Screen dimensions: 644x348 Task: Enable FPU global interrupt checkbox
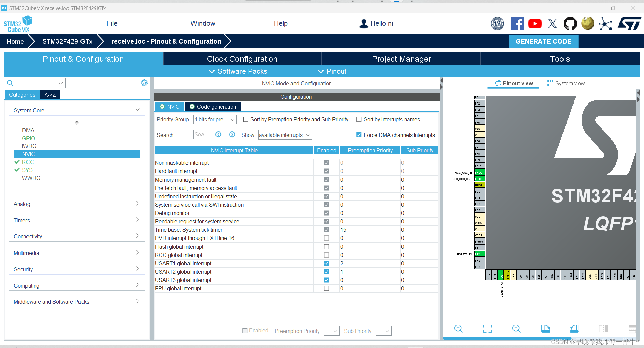tap(326, 288)
